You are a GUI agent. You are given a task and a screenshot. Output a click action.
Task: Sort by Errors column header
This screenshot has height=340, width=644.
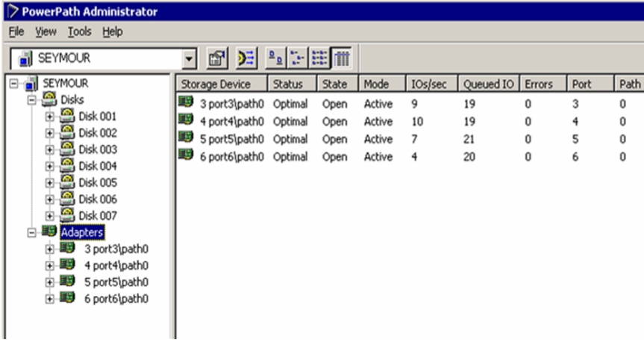[543, 84]
